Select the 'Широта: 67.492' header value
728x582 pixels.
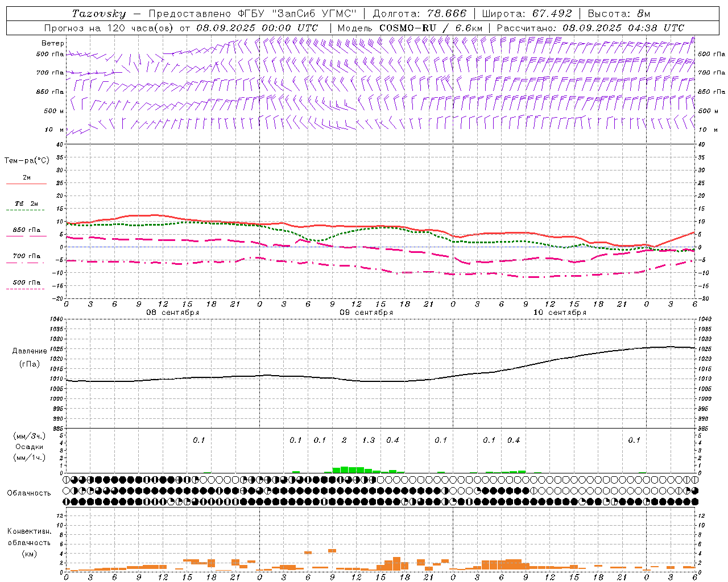point(527,14)
